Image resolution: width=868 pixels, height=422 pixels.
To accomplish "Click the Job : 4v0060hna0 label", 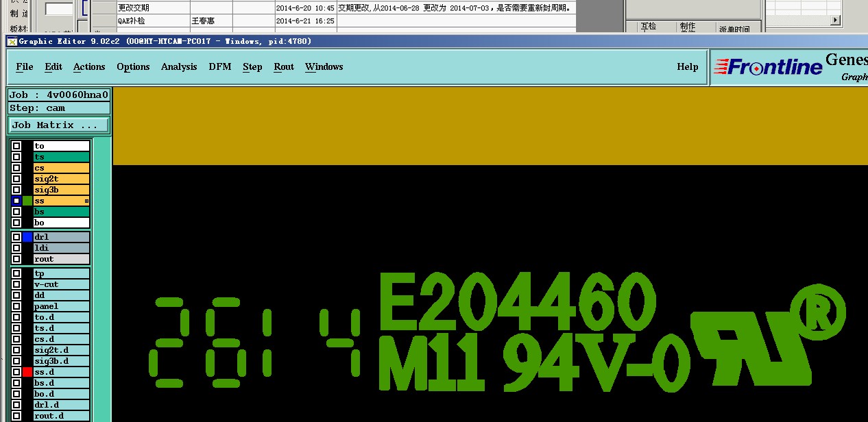I will pyautogui.click(x=59, y=95).
